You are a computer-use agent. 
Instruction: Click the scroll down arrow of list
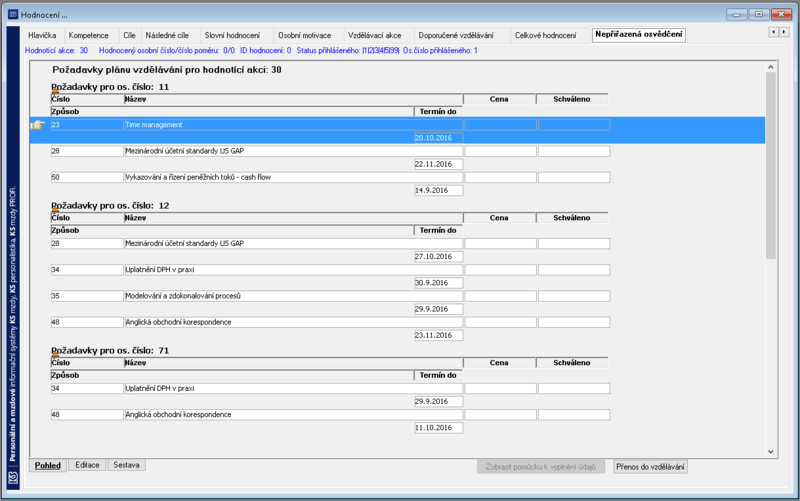[x=770, y=452]
